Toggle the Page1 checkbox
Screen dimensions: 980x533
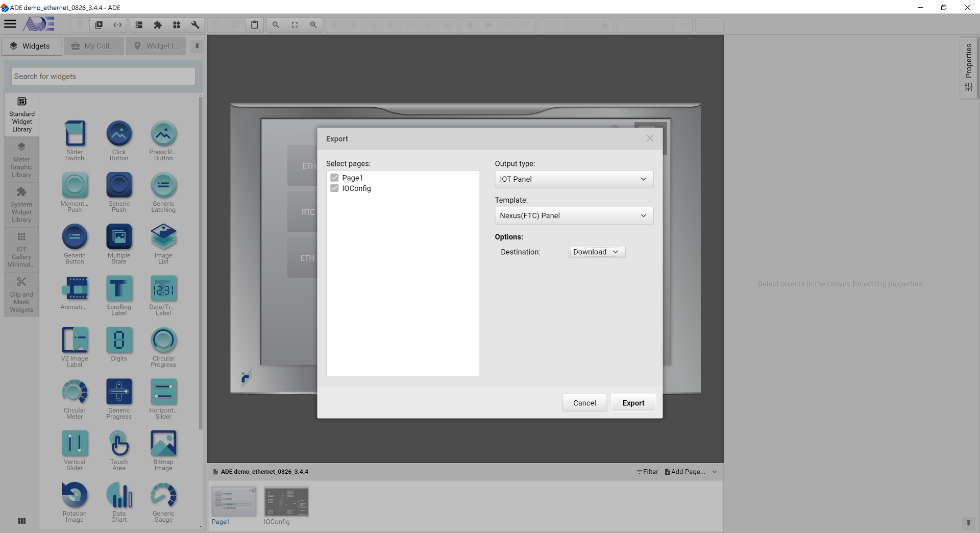point(335,178)
